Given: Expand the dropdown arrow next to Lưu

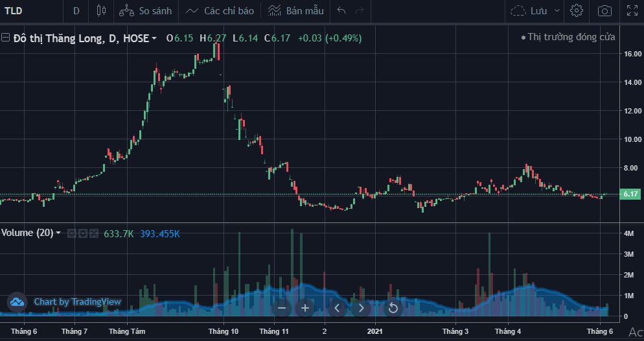Looking at the screenshot, I should (555, 10).
